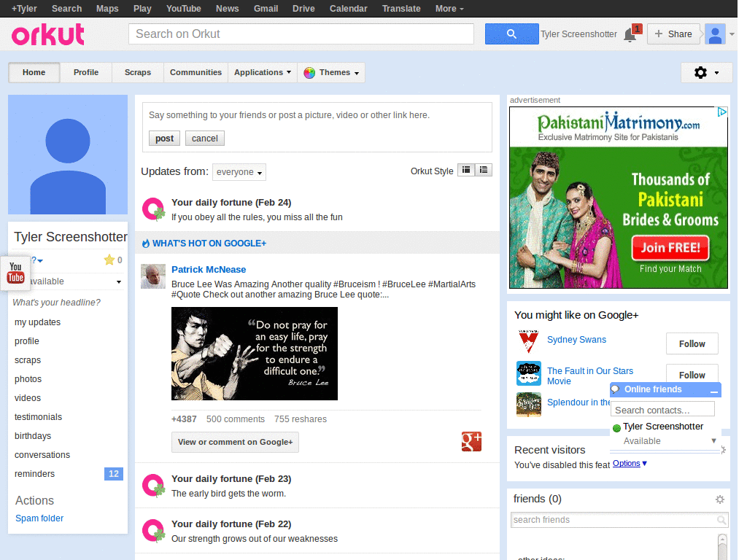Click the Search contacts field
Viewport: 747px width, 560px height.
[662, 410]
